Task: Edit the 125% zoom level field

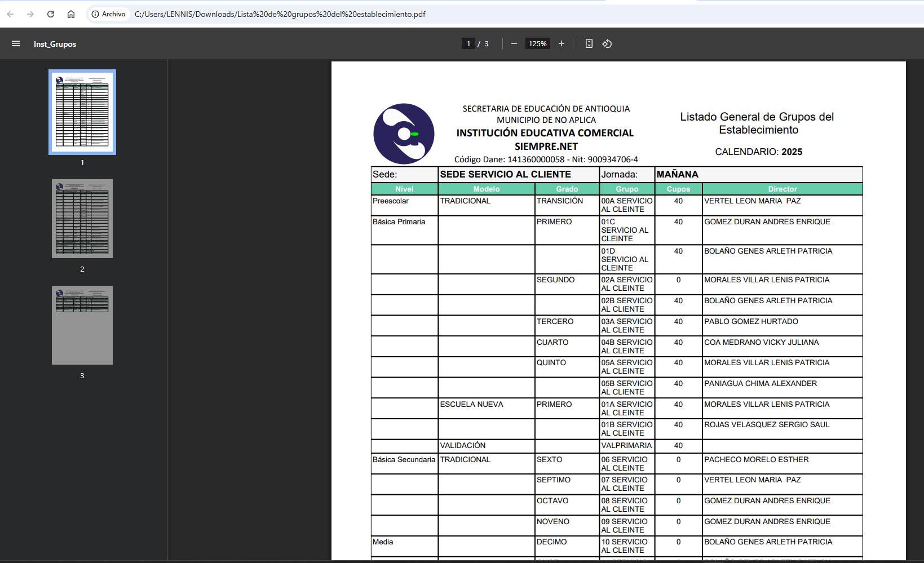Action: [x=538, y=43]
